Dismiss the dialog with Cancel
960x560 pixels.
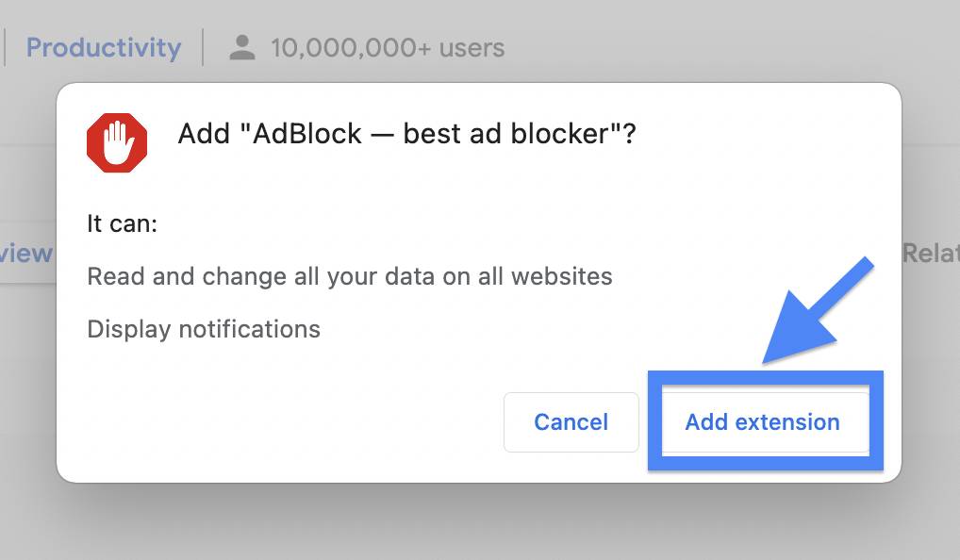[571, 422]
